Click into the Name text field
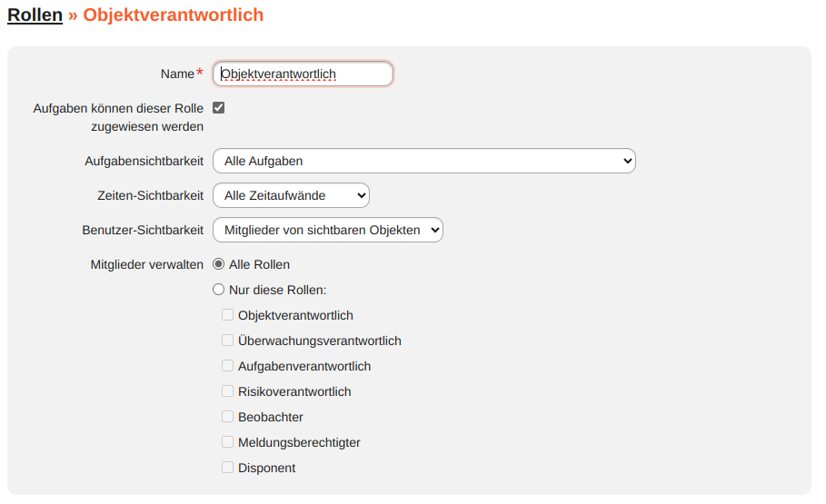This screenshot has width=826, height=504. 303,74
